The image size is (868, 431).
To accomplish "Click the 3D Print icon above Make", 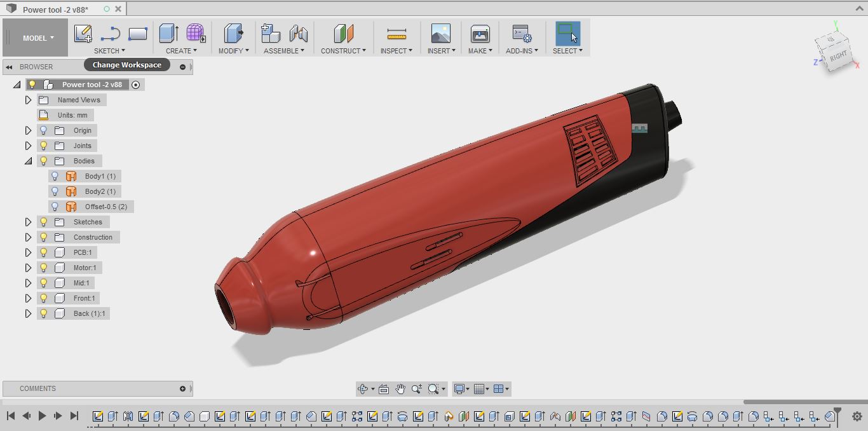I will pyautogui.click(x=480, y=33).
